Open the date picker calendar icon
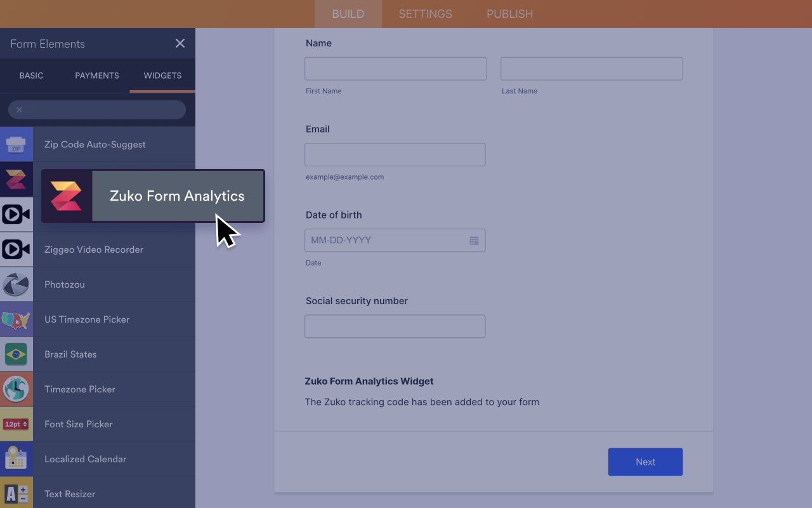The height and width of the screenshot is (508, 812). [473, 240]
